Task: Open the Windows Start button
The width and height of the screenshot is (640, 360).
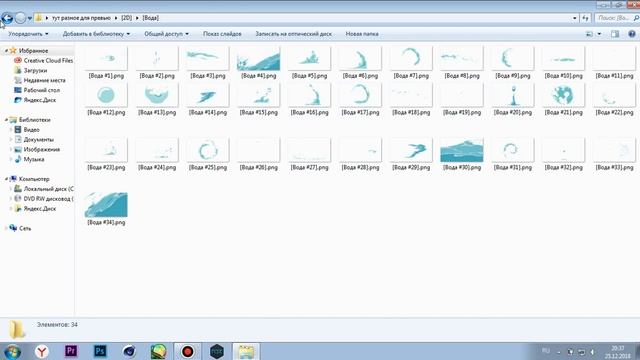Action: point(12,351)
